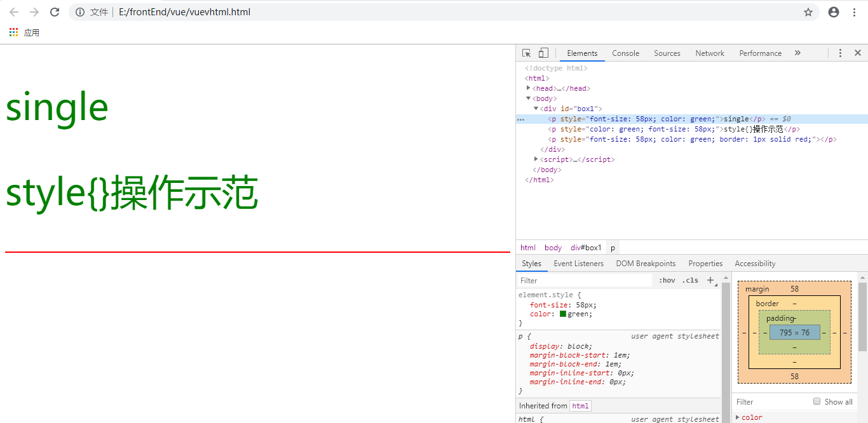
Task: Open the Sources tab
Action: 667,53
